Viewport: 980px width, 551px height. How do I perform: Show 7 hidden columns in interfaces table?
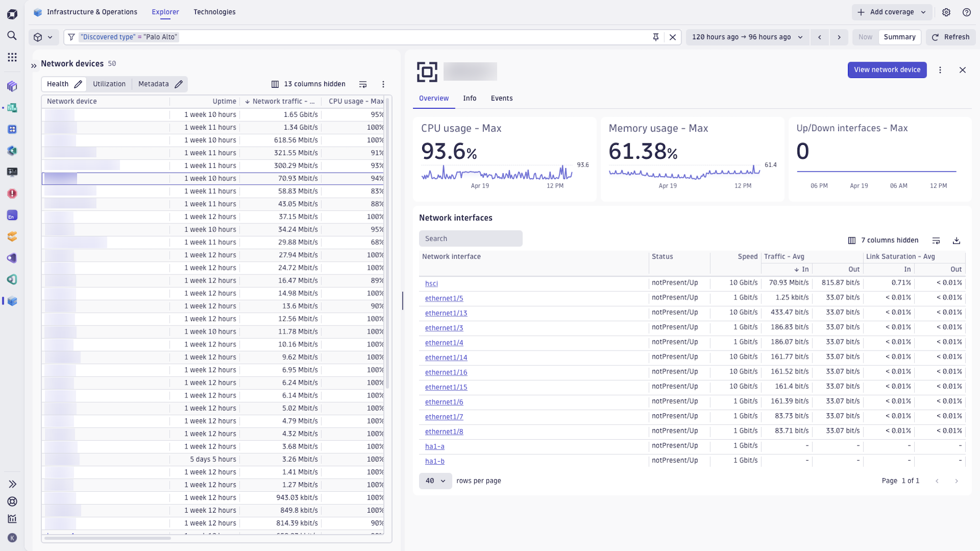[x=883, y=240]
